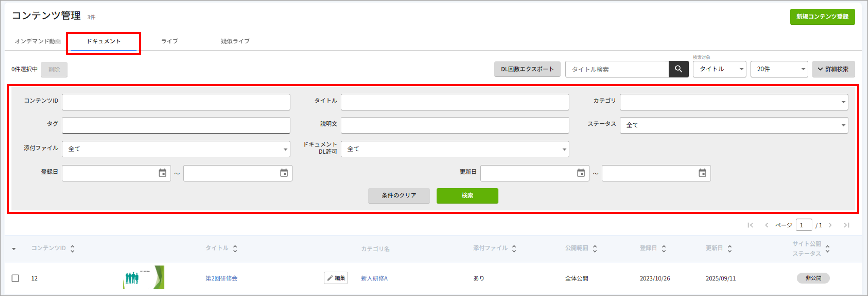Open the 添付ファイル dropdown
The width and height of the screenshot is (868, 296).
pos(176,149)
